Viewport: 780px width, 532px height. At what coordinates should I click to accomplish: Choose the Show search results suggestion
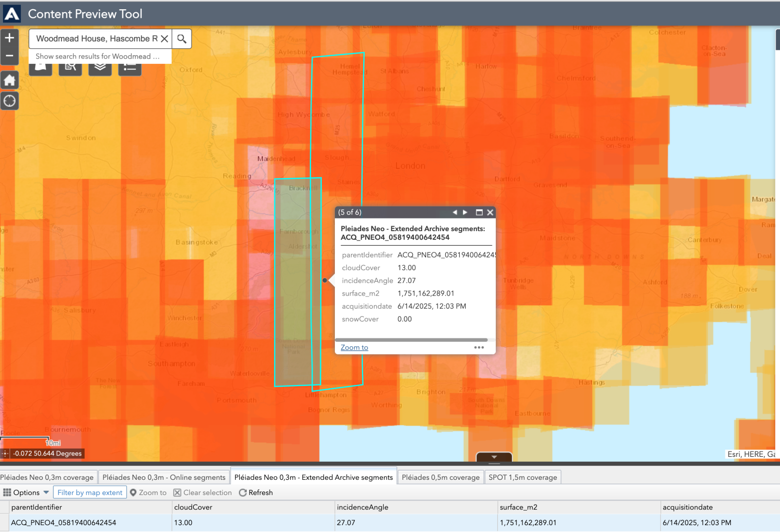click(x=97, y=56)
